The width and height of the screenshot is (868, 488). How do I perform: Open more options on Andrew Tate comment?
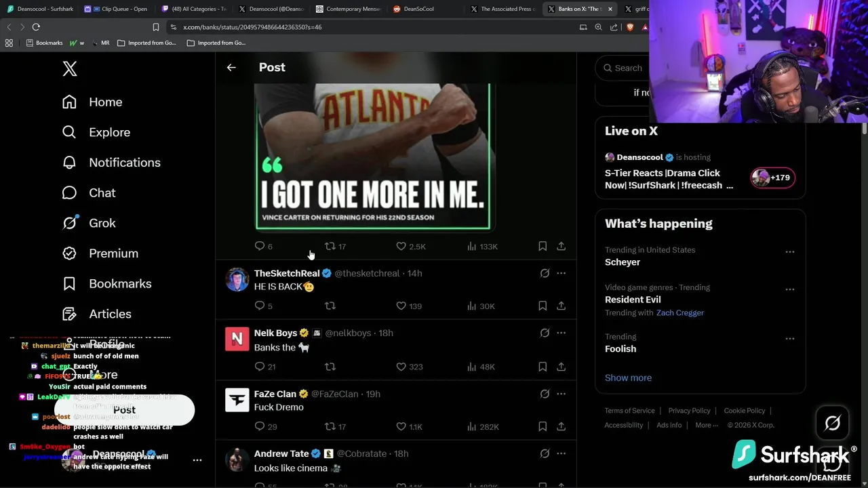pyautogui.click(x=561, y=453)
